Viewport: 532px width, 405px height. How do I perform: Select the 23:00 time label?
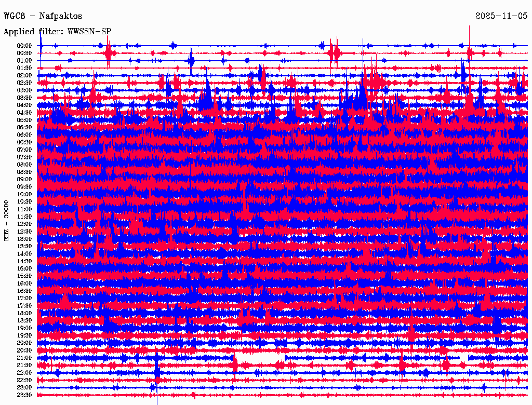(24, 388)
